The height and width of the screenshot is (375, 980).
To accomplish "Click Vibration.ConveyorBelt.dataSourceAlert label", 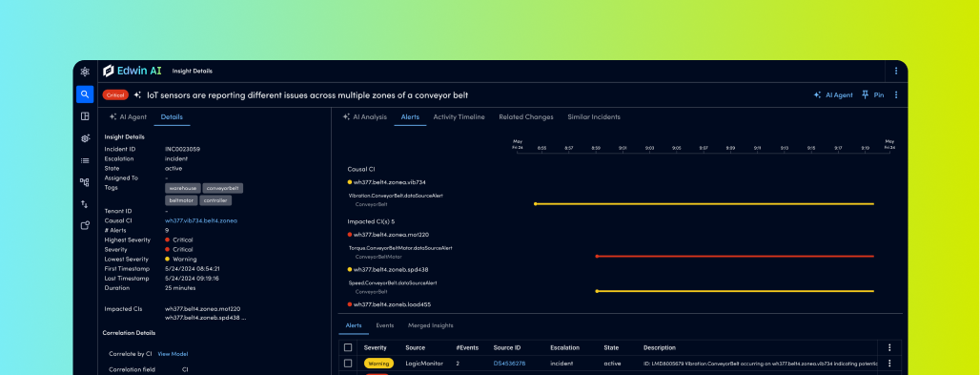I will 396,196.
